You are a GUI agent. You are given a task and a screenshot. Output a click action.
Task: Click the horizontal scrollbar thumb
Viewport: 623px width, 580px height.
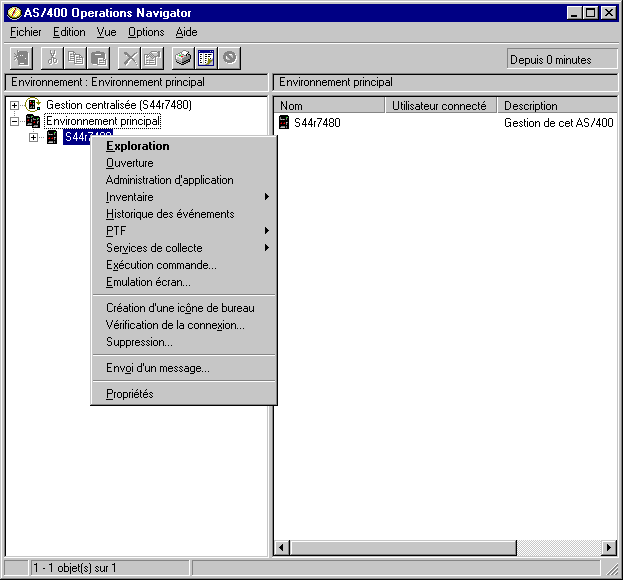coord(403,548)
